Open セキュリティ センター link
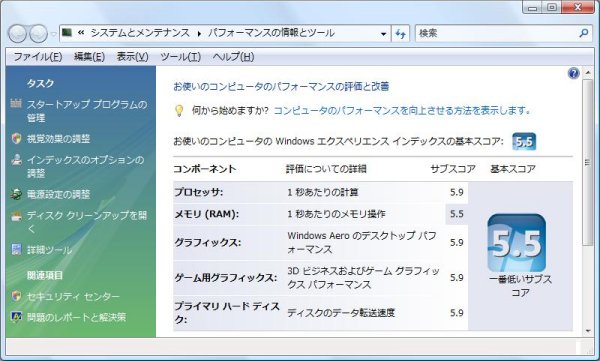 tap(73, 296)
